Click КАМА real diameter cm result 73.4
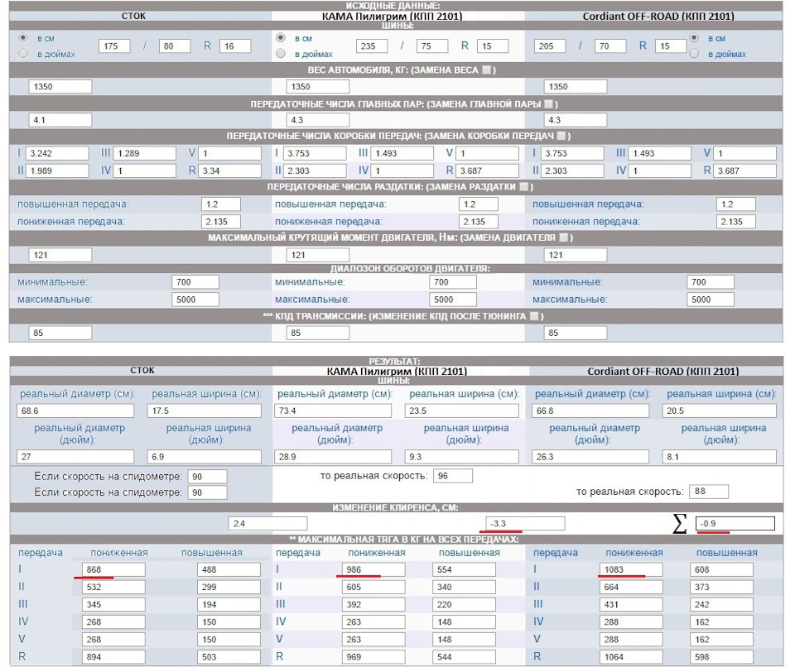The width and height of the screenshot is (795, 672). pos(333,410)
